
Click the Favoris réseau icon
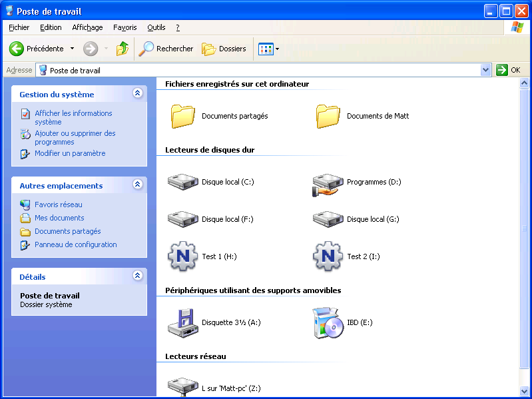click(x=25, y=204)
